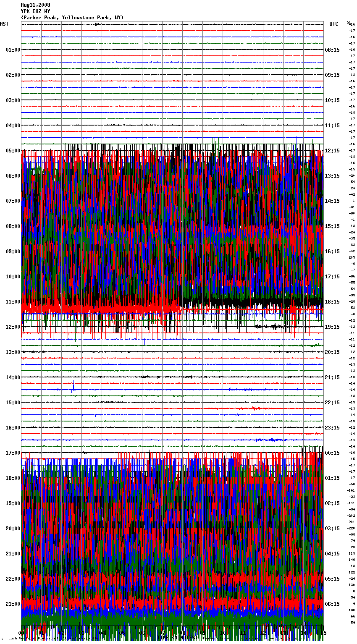Select the 16:00 MST hour label

(13, 428)
